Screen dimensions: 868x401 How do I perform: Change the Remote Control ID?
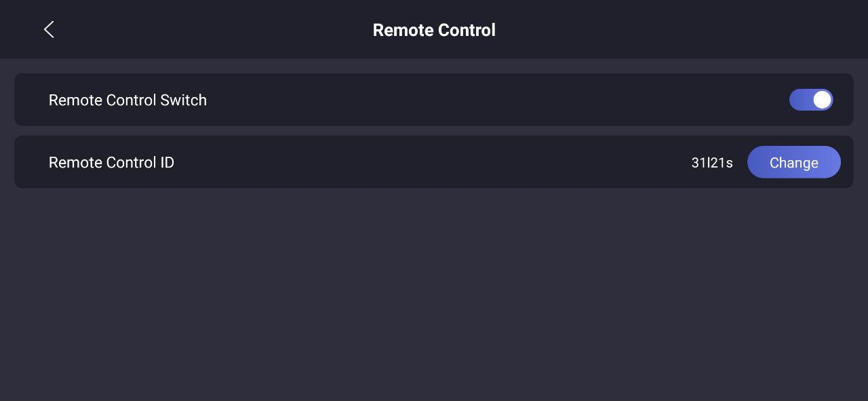tap(793, 163)
